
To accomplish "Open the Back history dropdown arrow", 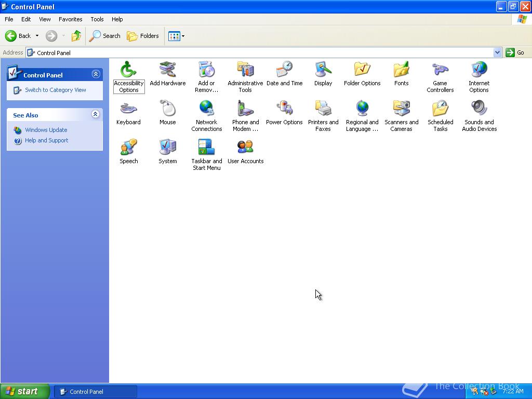I will tap(37, 36).
